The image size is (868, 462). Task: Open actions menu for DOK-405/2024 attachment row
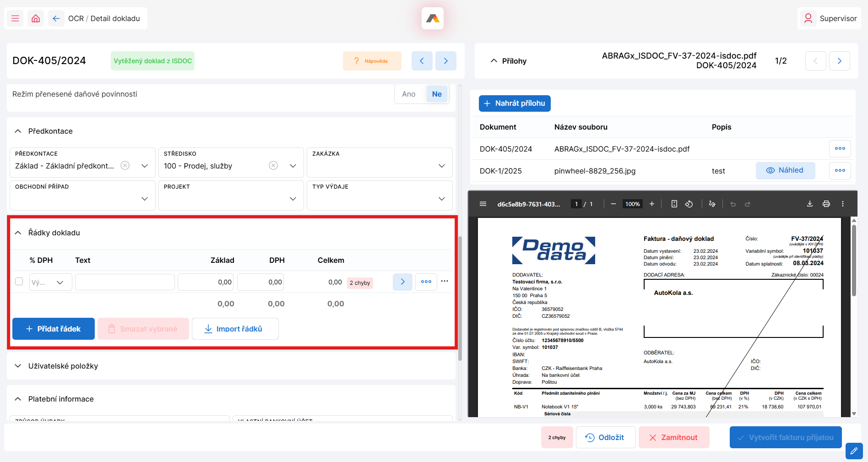click(840, 148)
